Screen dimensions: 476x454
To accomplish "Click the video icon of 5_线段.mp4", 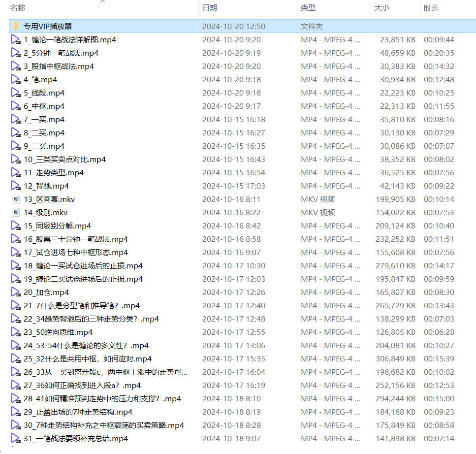I will click(16, 93).
